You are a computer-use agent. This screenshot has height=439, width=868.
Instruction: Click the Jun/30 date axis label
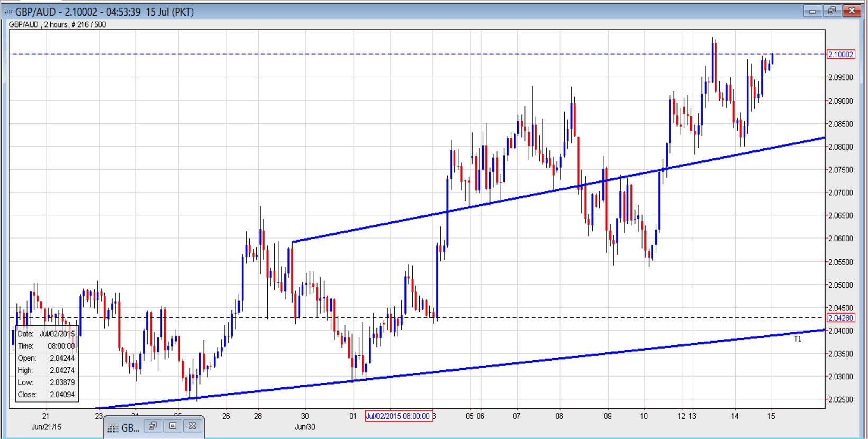point(305,427)
